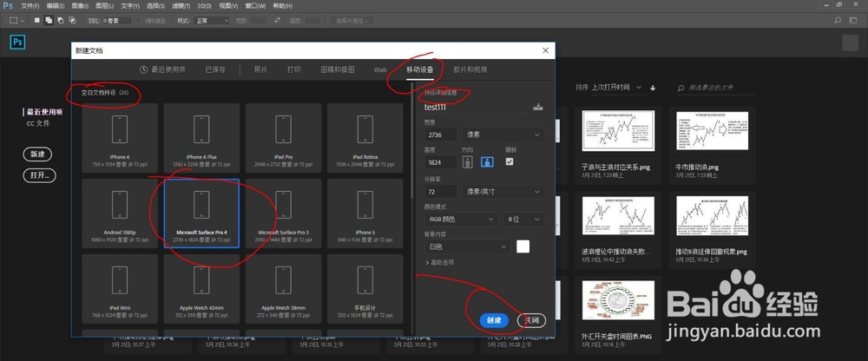Click the 关闭 close button in dialog
868x361 pixels.
531,320
